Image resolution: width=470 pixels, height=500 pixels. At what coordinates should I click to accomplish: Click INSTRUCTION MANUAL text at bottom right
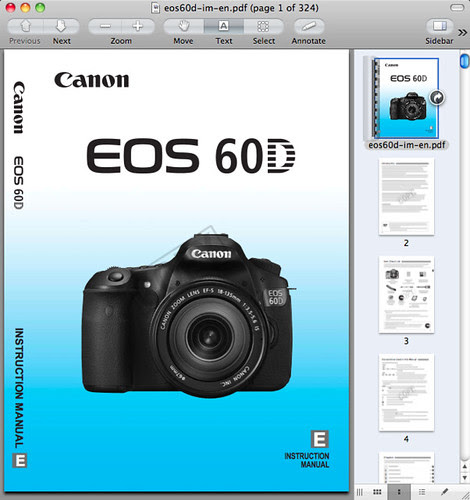307,460
